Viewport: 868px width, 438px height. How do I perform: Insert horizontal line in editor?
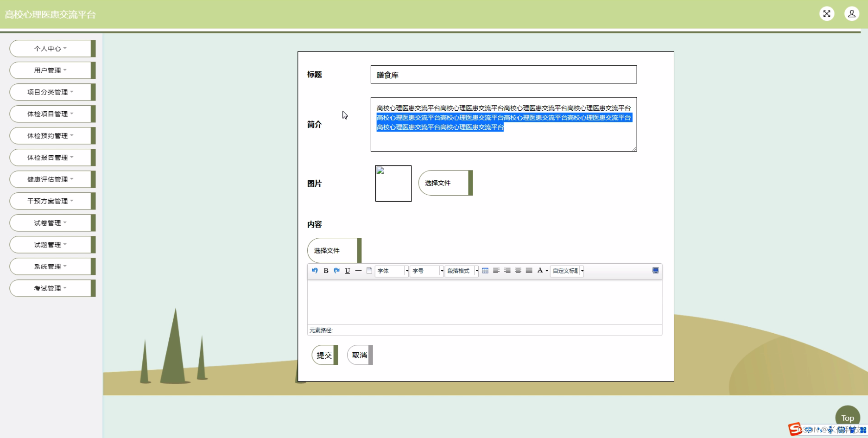(358, 271)
